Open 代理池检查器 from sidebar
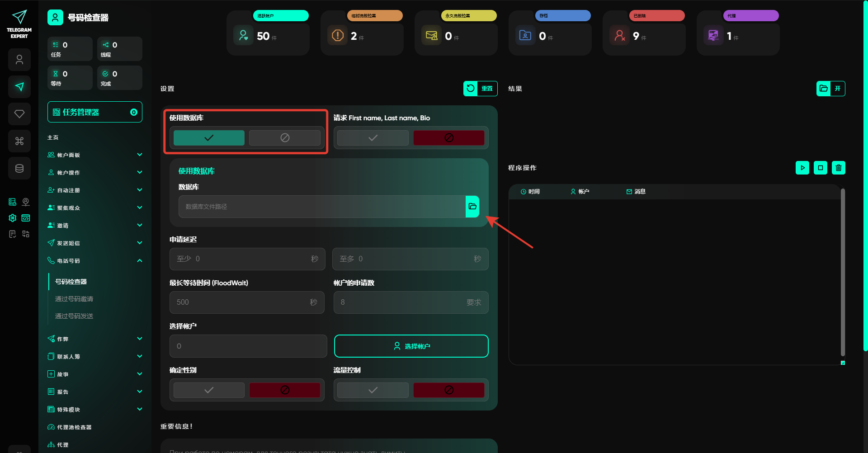 coord(74,427)
